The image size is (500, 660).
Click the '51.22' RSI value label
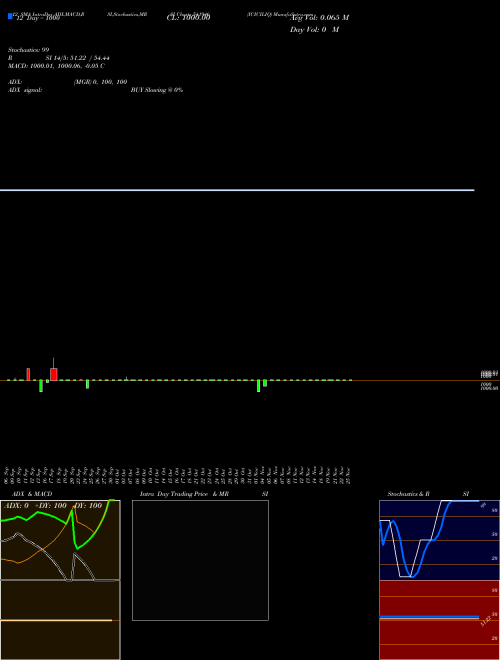tap(486, 621)
